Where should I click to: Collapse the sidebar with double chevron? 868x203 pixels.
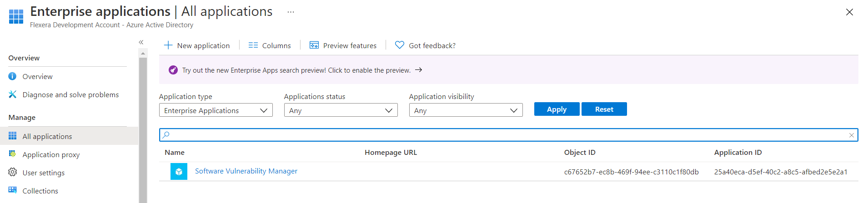pos(141,42)
